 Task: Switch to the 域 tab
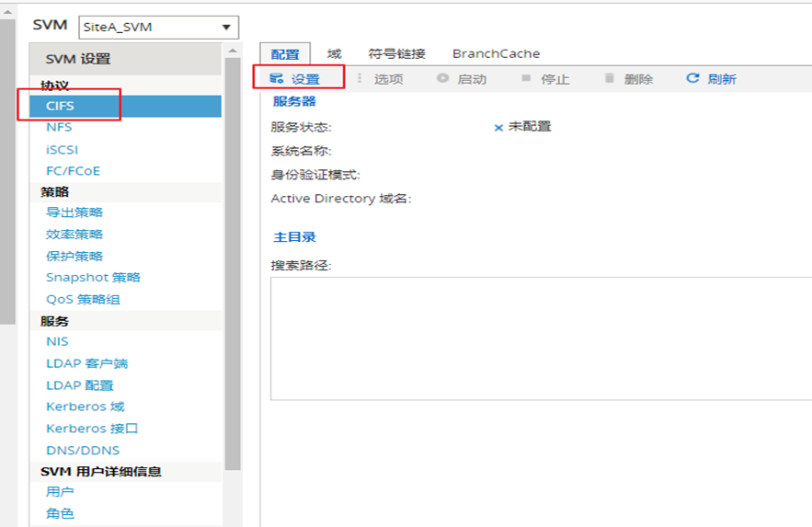tap(334, 54)
